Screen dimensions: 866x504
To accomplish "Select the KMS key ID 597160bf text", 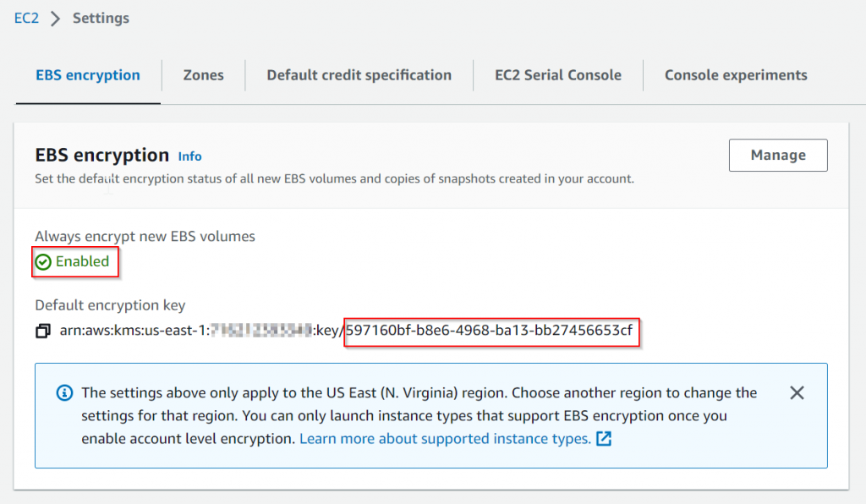I will tap(490, 331).
